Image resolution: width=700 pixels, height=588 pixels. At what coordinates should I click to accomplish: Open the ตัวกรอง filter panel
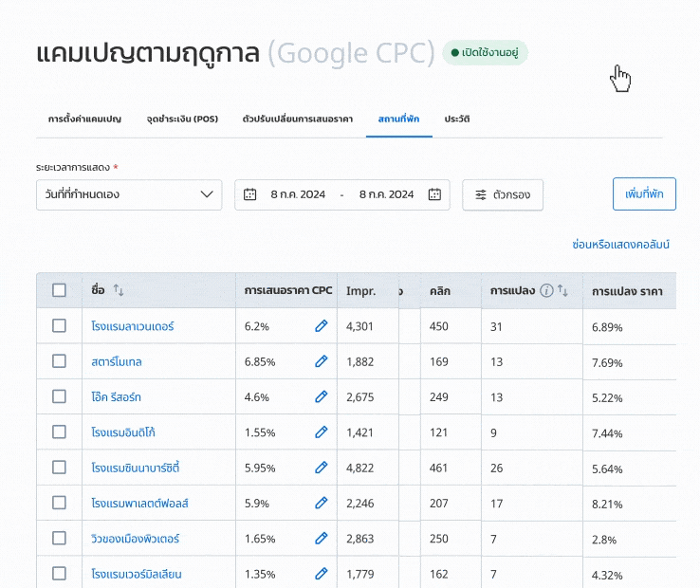tap(503, 194)
